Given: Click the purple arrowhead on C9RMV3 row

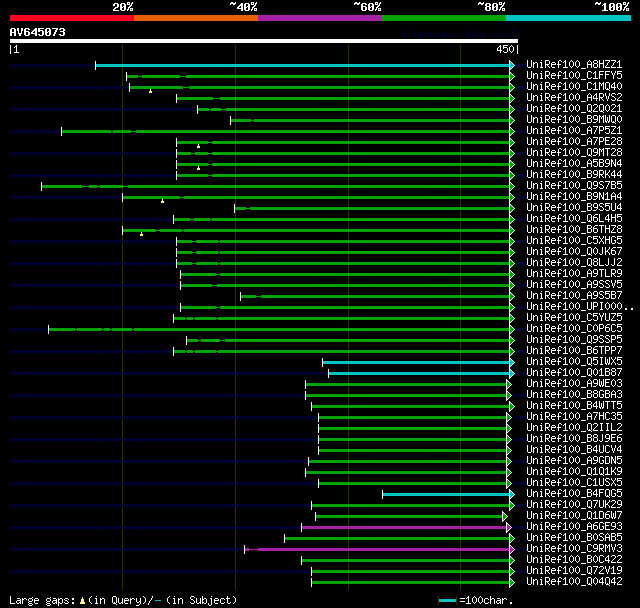Looking at the screenshot, I should coord(512,550).
